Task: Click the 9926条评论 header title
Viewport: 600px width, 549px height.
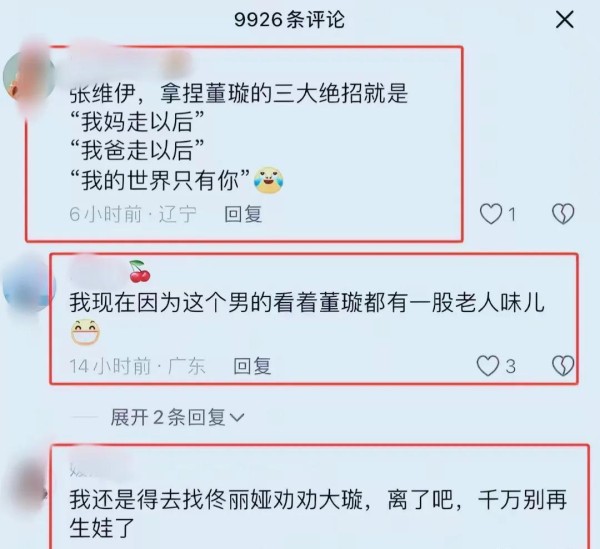Action: tap(289, 20)
